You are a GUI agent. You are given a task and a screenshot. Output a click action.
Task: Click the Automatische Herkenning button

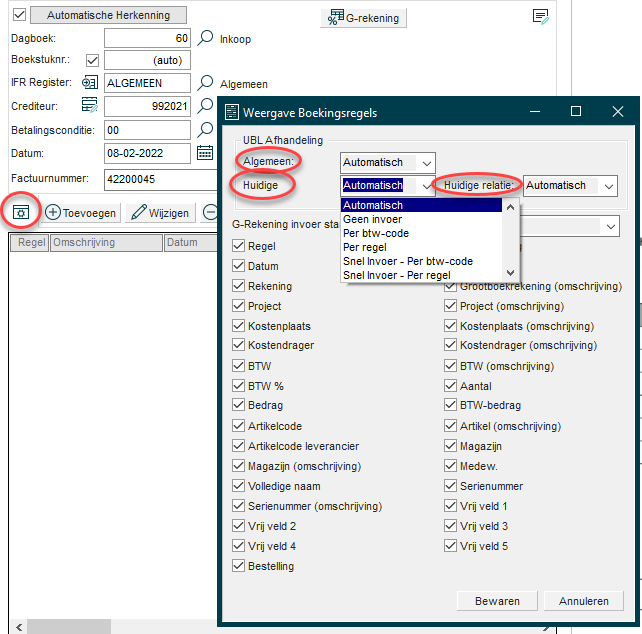click(109, 15)
